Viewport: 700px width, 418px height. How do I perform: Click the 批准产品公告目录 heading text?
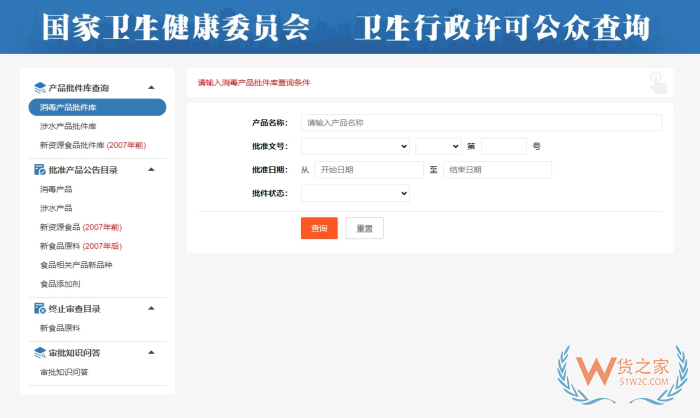click(x=83, y=170)
